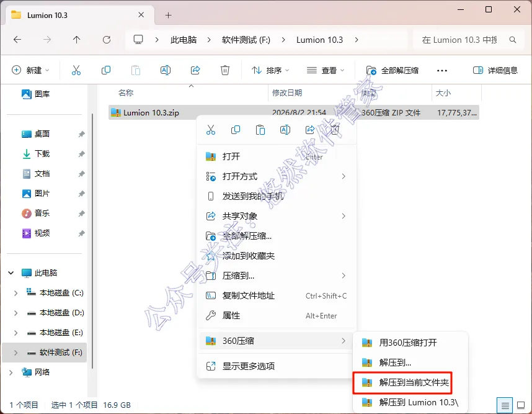
Task: Collapse the 此电脑 tree node
Action: tap(11, 272)
